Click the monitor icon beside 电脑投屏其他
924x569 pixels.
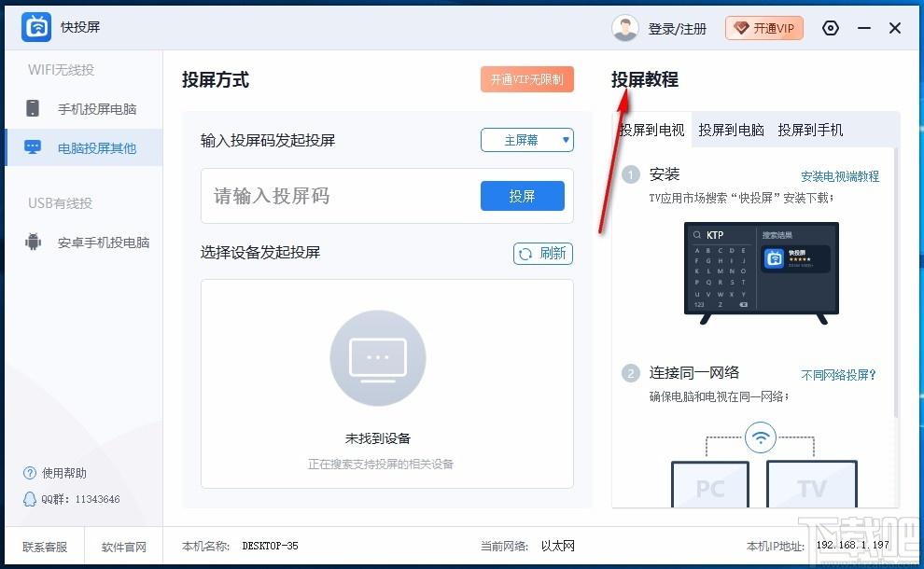tap(33, 146)
